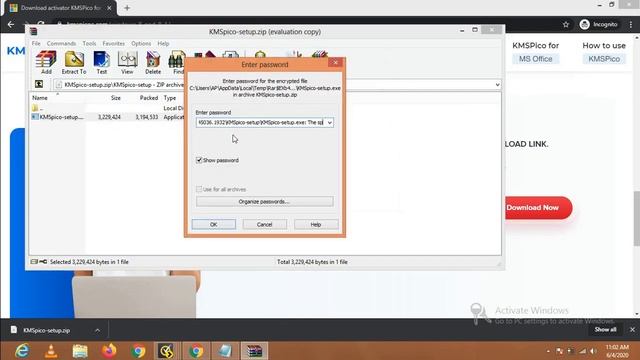Click the browser back arrow
Viewport: 640px width, 360px height.
click(11, 24)
